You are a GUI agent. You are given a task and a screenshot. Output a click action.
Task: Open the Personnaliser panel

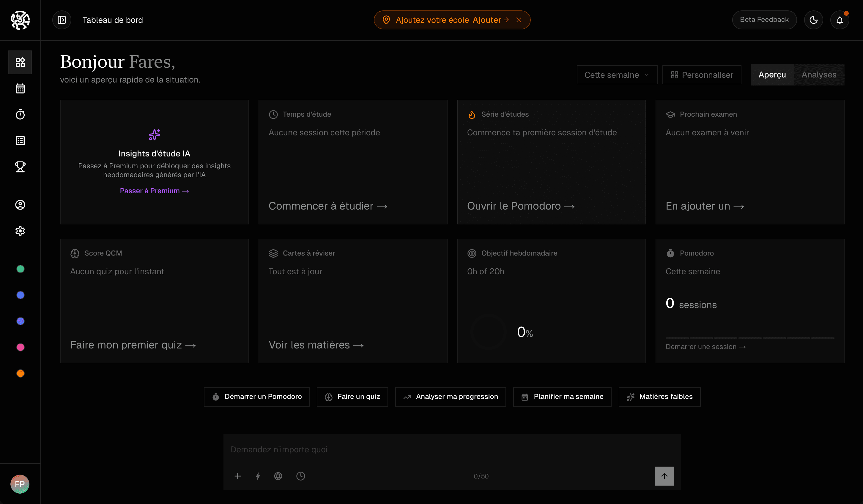701,75
